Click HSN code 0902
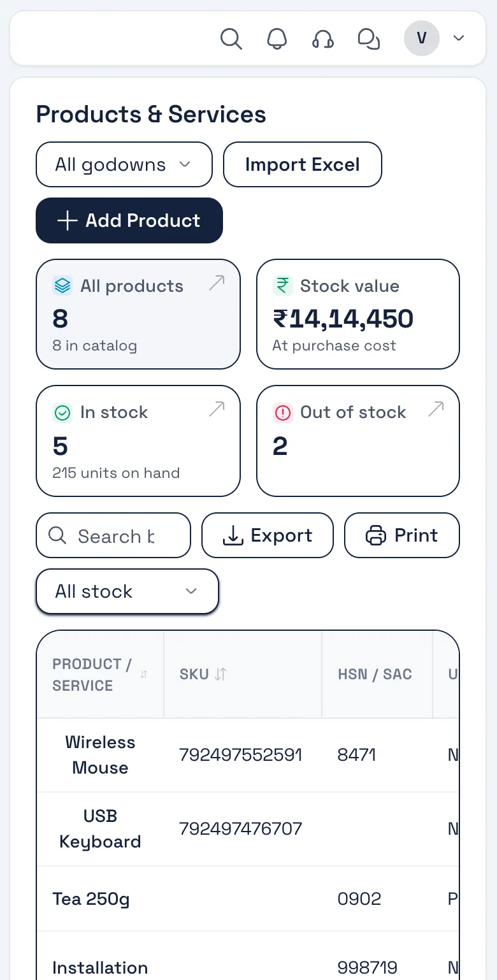This screenshot has width=497, height=980. pos(359,899)
